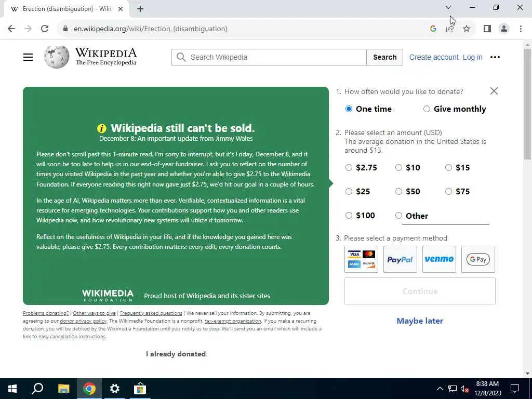Click the browser address bar URL

click(150, 29)
